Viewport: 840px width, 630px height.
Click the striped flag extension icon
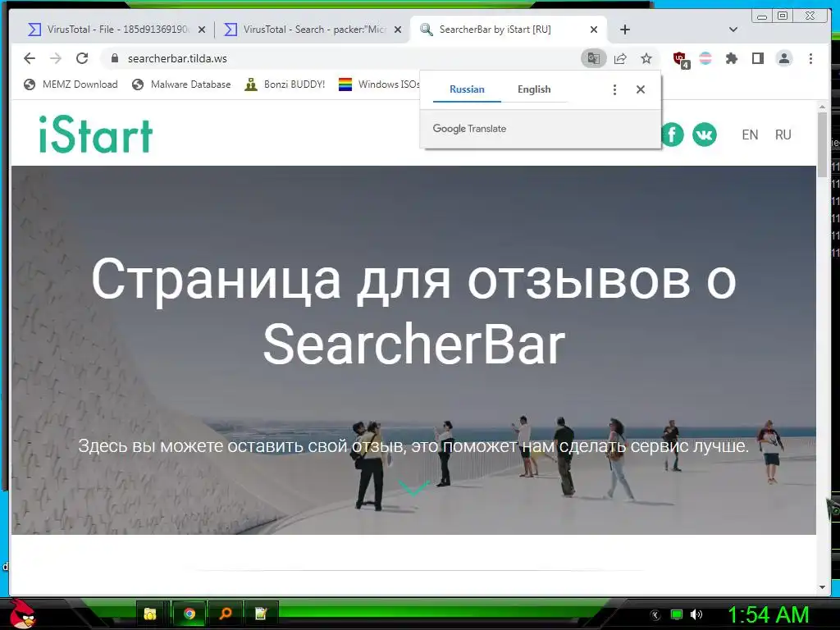pyautogui.click(x=705, y=58)
